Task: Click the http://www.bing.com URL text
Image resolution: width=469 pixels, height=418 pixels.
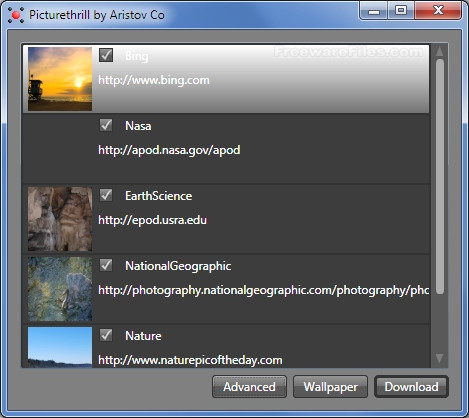Action: pos(154,80)
